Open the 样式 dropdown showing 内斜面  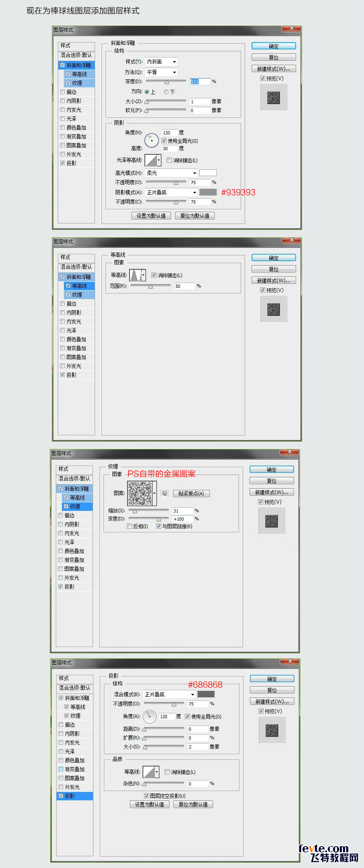[161, 62]
